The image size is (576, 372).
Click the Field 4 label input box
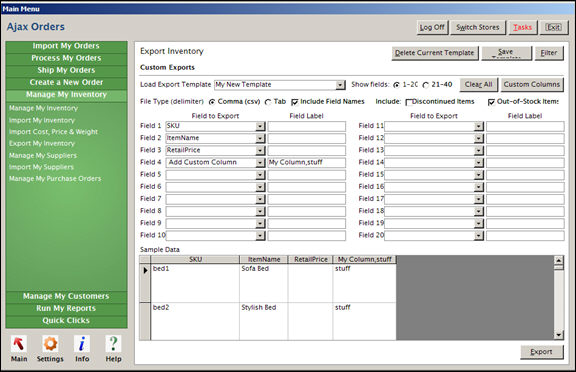click(x=306, y=163)
